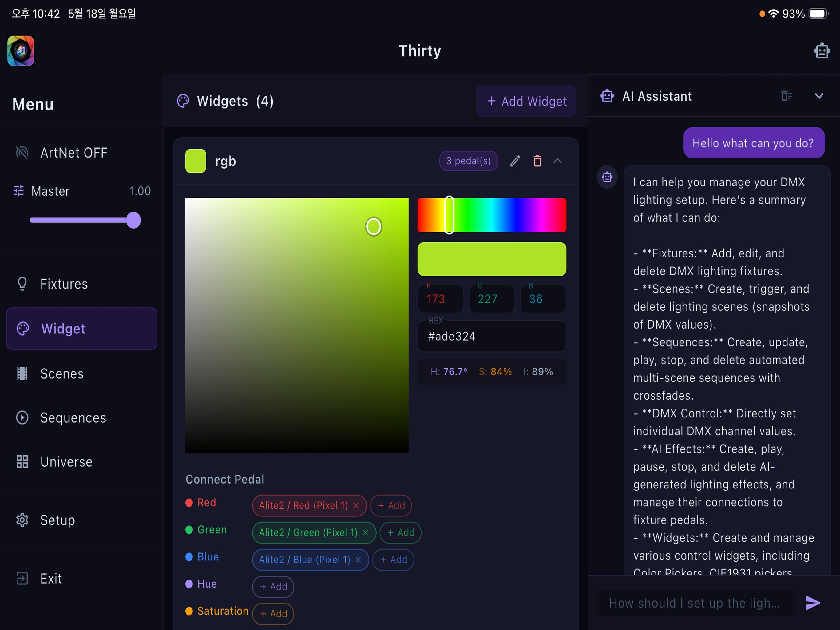Add a pedal to Hue channel
This screenshot has height=630, width=840.
[273, 587]
